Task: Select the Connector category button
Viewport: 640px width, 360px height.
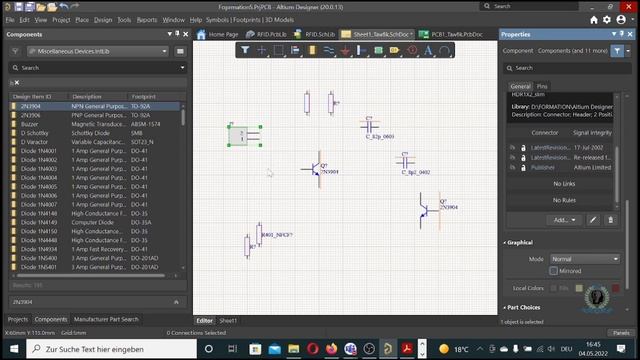Action: (544, 133)
